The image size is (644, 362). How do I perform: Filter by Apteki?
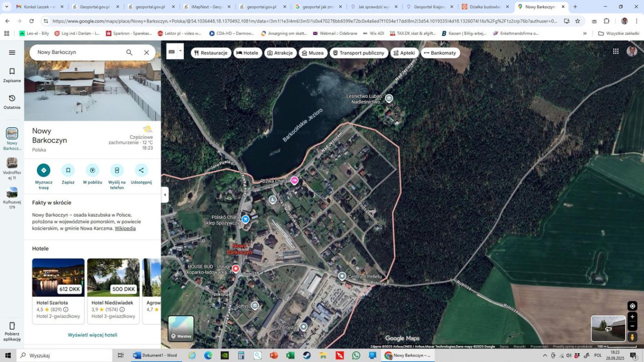[404, 53]
